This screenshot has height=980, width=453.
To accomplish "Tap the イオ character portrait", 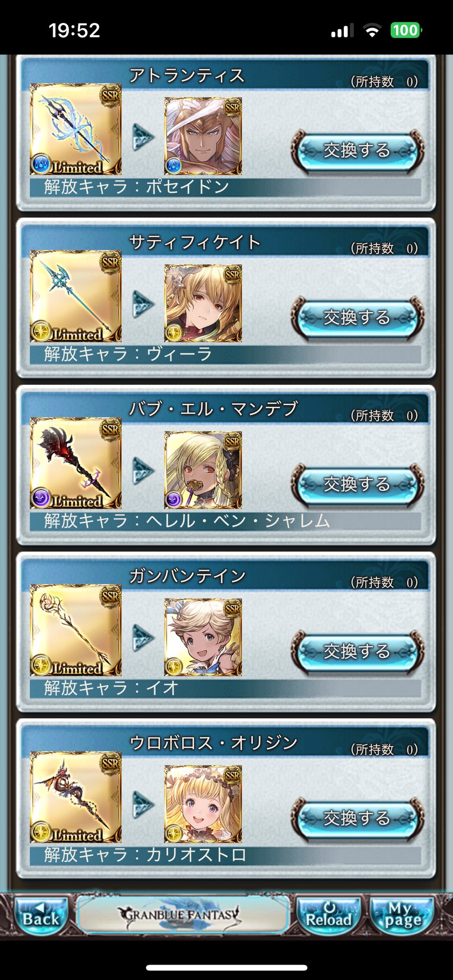I will pos(203,637).
